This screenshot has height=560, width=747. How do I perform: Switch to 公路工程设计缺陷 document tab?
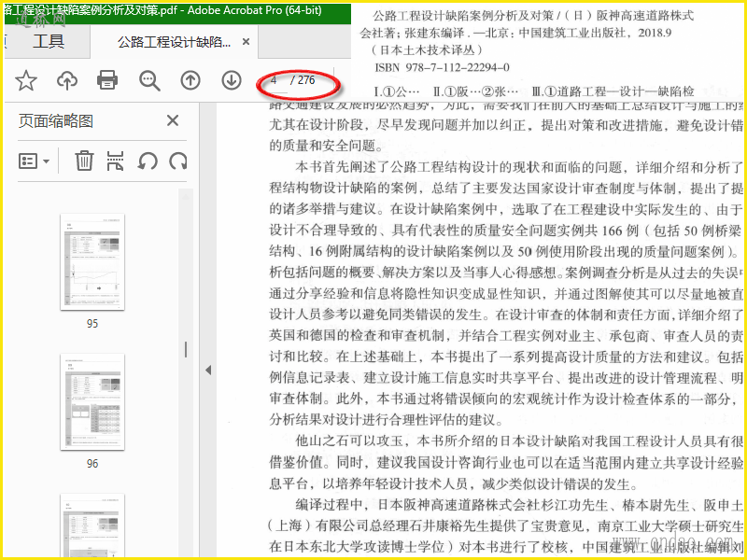pyautogui.click(x=174, y=42)
